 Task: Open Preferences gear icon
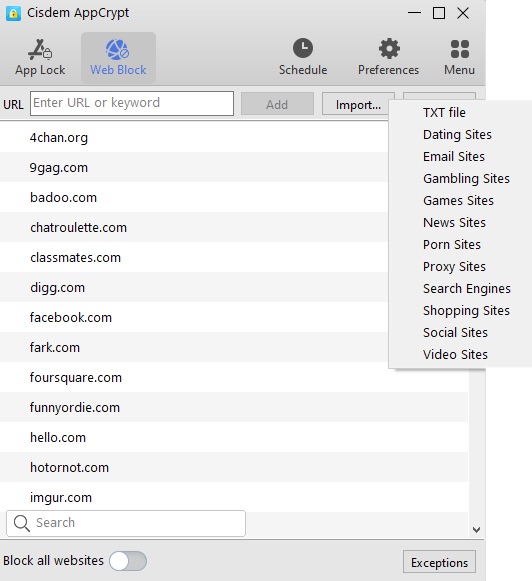[389, 49]
